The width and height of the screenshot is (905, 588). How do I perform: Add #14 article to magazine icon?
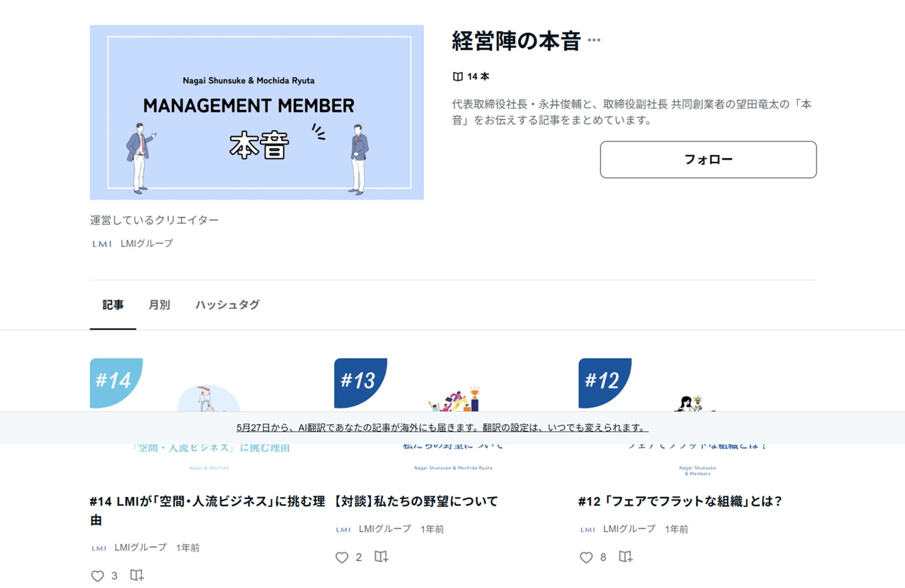pyautogui.click(x=137, y=575)
